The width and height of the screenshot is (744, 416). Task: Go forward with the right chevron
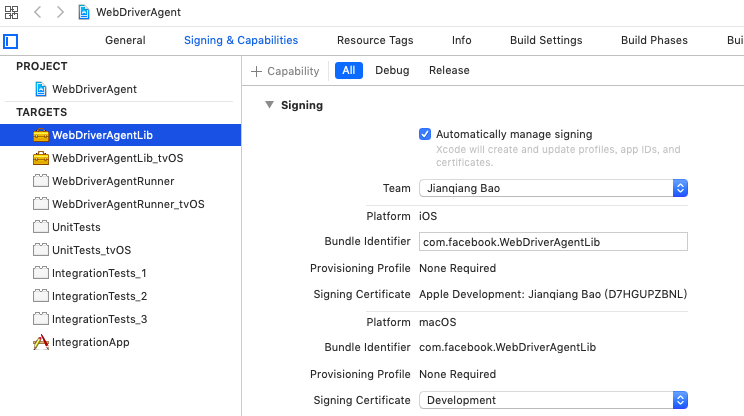pos(60,12)
